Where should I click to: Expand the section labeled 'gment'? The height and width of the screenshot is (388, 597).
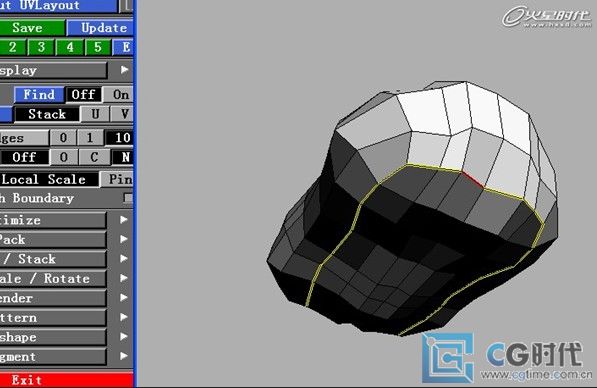pos(53,357)
